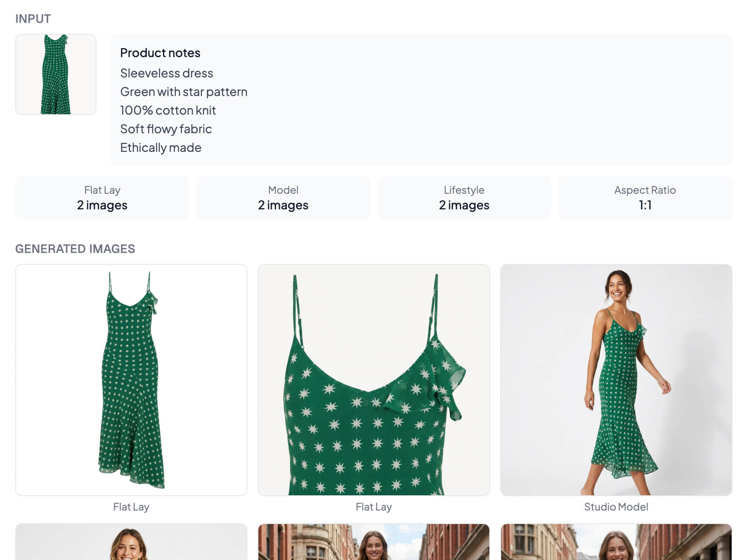746x560 pixels.
Task: Open the input dress product thumbnail
Action: click(x=56, y=74)
